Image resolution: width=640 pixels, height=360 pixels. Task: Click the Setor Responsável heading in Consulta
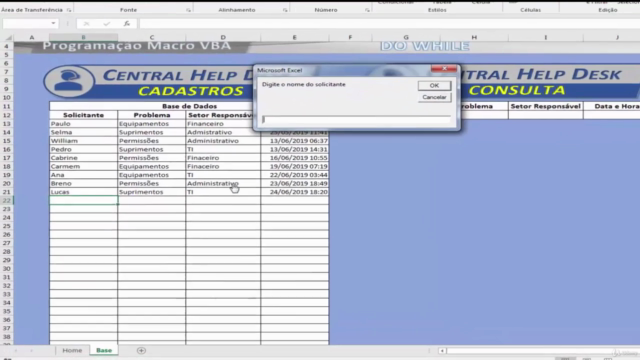pyautogui.click(x=546, y=106)
